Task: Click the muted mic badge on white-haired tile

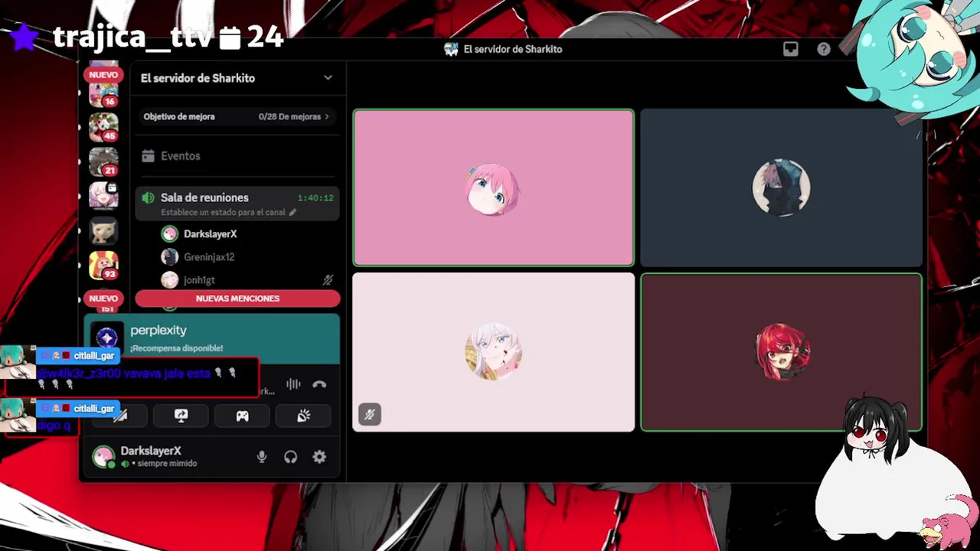Action: [370, 414]
